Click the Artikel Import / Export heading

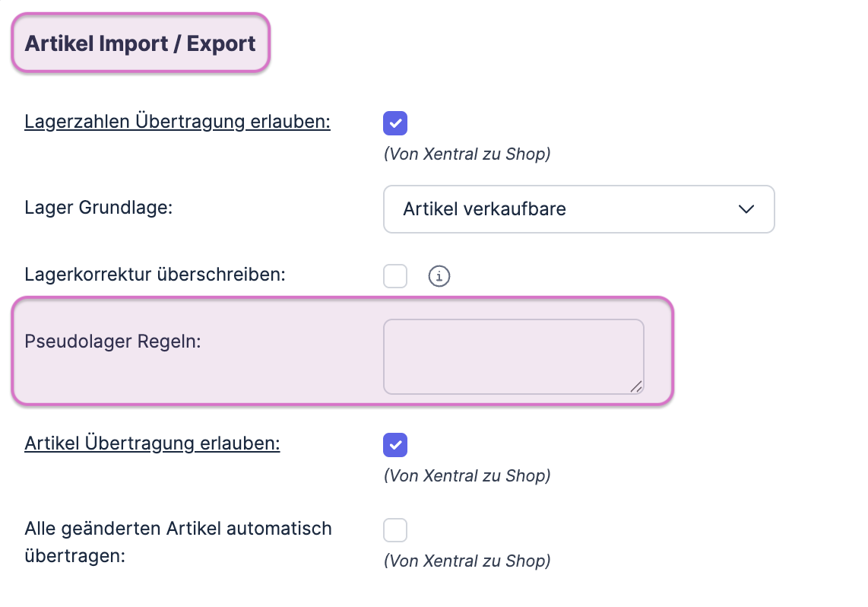pyautogui.click(x=140, y=43)
